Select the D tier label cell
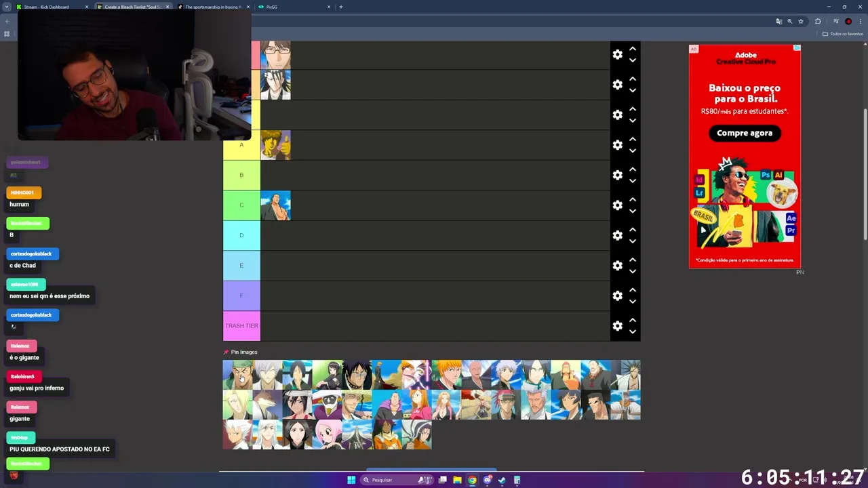The image size is (868, 488). coord(241,235)
